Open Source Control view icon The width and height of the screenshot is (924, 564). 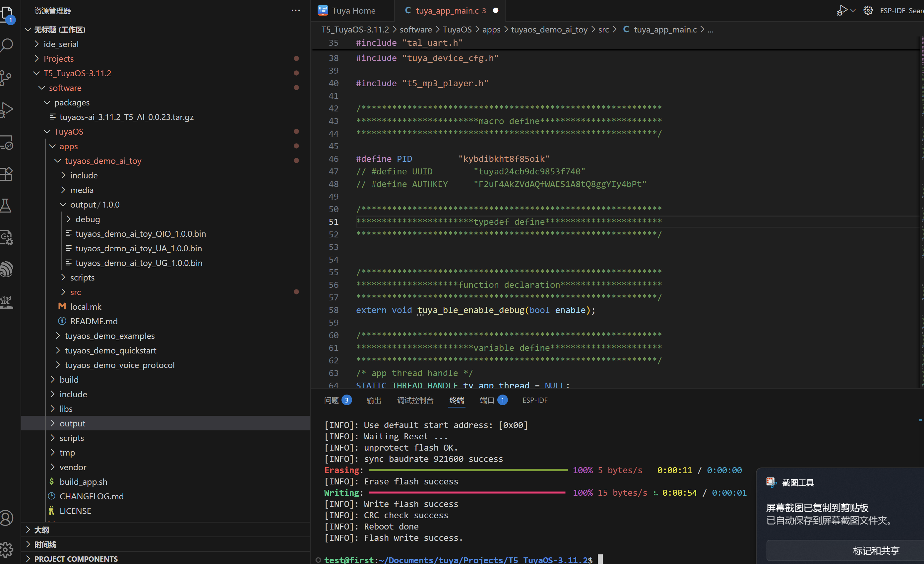click(x=6, y=78)
